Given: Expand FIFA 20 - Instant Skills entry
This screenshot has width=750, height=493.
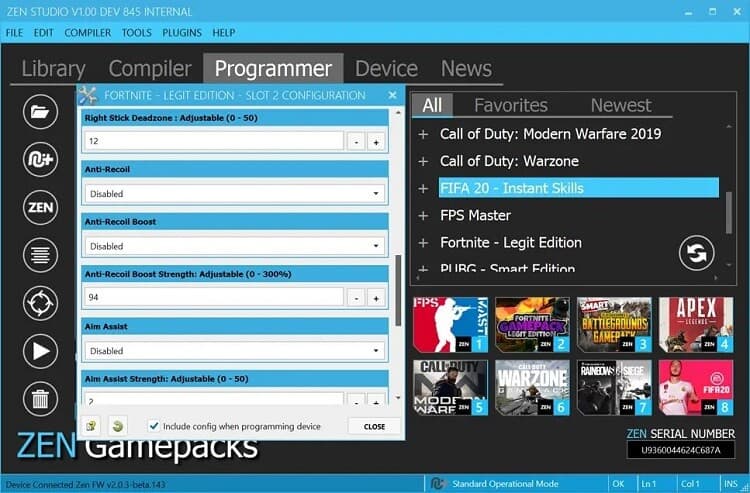Looking at the screenshot, I should coord(423,188).
